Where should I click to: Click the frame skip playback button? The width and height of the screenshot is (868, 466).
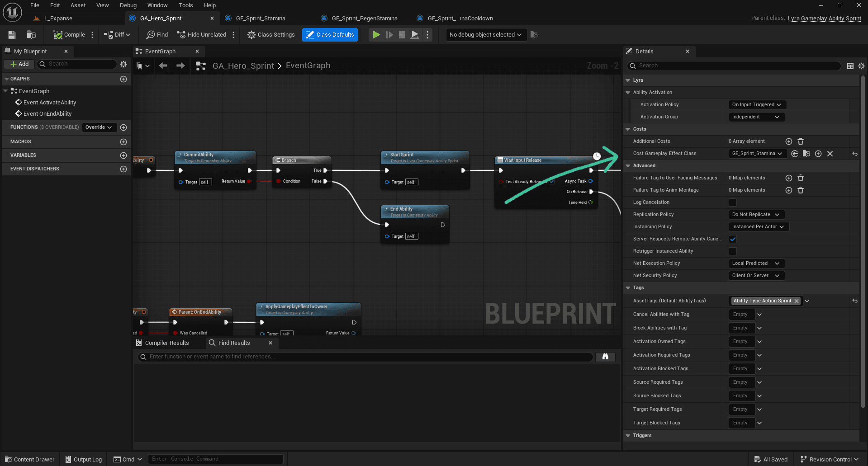pos(389,35)
